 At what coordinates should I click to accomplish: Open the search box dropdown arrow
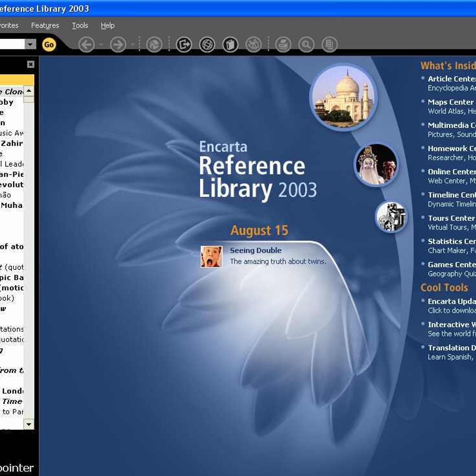tap(30, 44)
